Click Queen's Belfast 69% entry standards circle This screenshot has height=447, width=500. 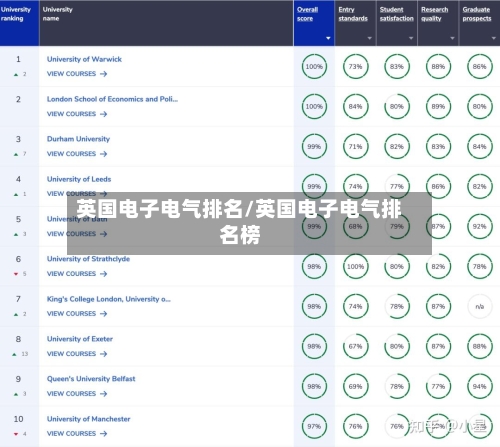355,387
